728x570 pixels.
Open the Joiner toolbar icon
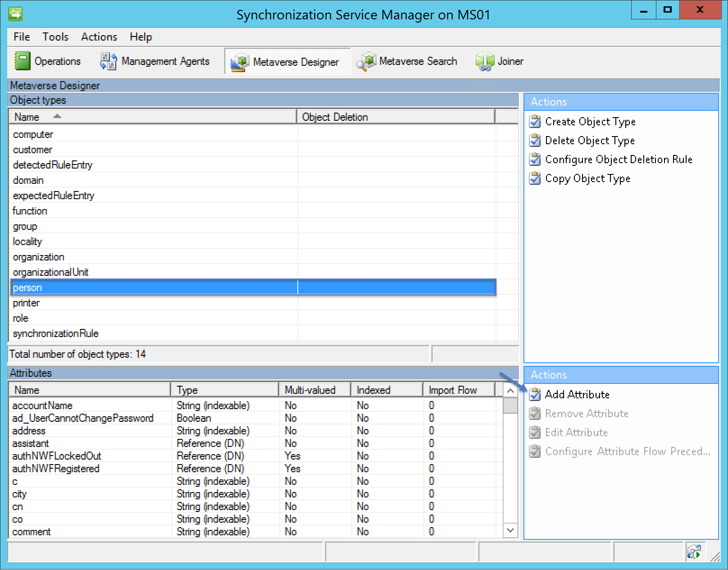(x=485, y=61)
